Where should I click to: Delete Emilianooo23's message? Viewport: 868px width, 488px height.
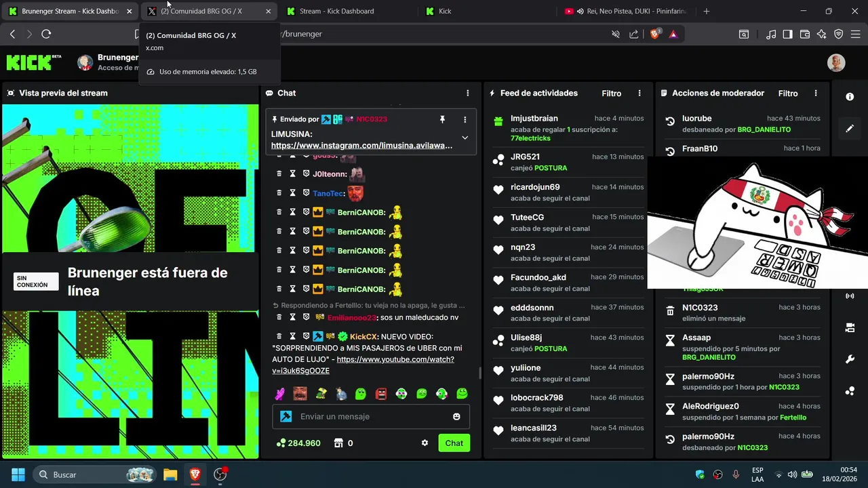click(279, 317)
